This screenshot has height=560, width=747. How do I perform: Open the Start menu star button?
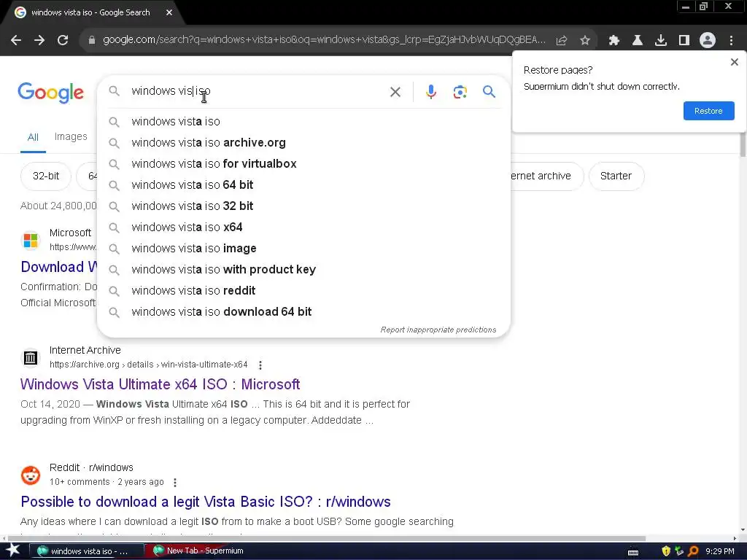13,551
